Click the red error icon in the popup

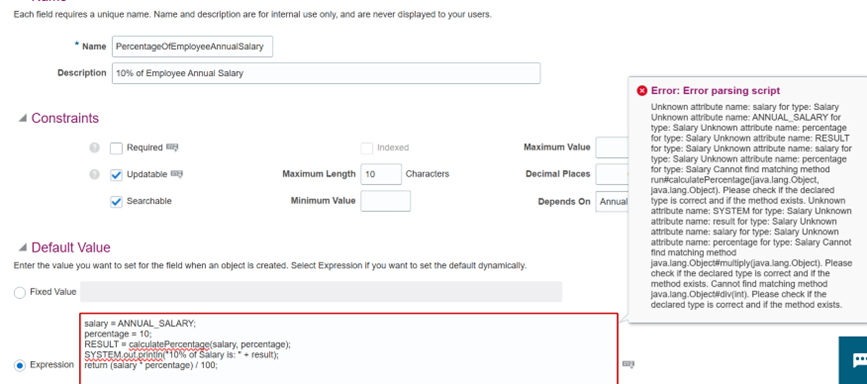(x=642, y=91)
